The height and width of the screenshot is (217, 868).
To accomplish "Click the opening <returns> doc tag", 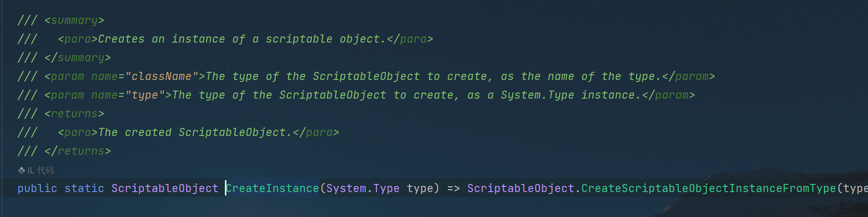I will click(74, 114).
